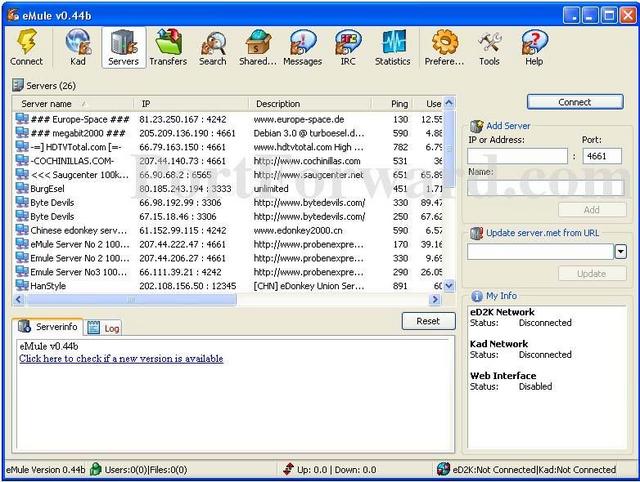Open the Kad network window
Image resolution: width=640 pixels, height=482 pixels.
(78, 47)
